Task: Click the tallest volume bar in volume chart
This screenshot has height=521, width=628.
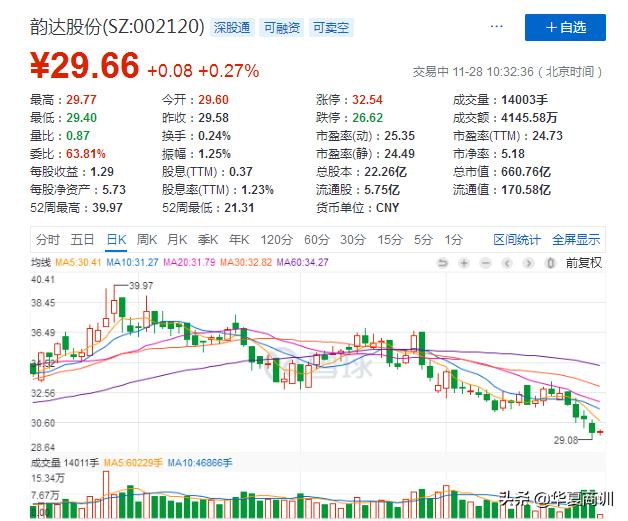Action: pyautogui.click(x=106, y=494)
